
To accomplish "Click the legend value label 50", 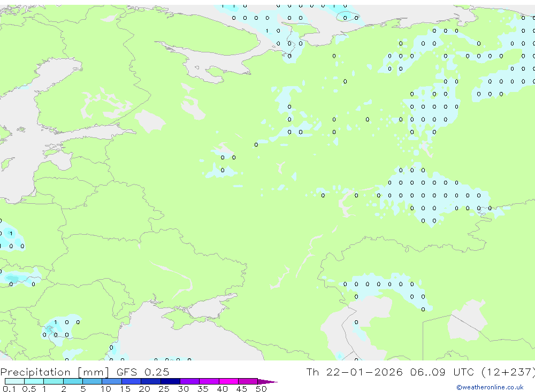I will 261,389.
